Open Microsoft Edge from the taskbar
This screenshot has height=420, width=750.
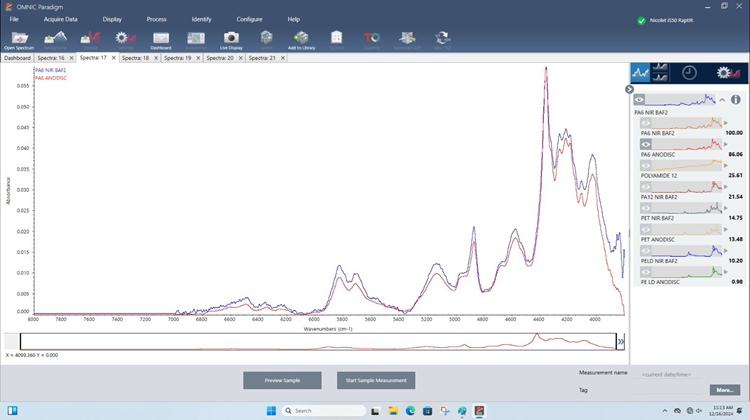pyautogui.click(x=410, y=411)
